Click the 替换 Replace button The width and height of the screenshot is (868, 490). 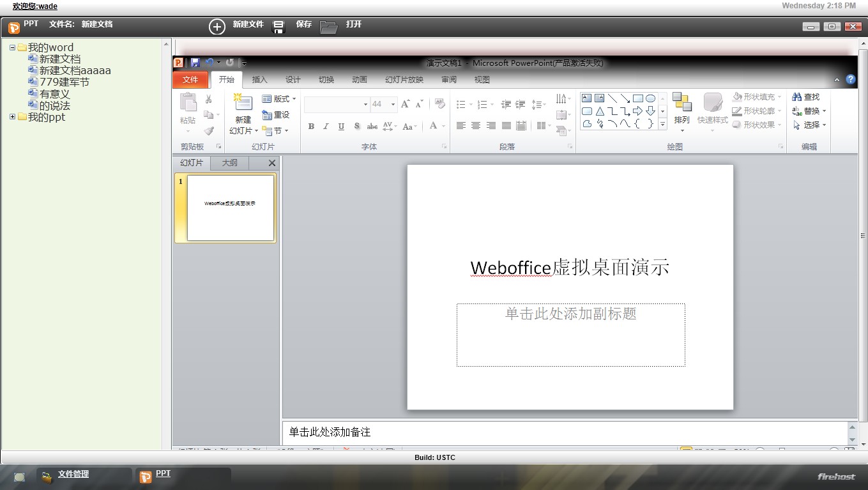point(809,111)
